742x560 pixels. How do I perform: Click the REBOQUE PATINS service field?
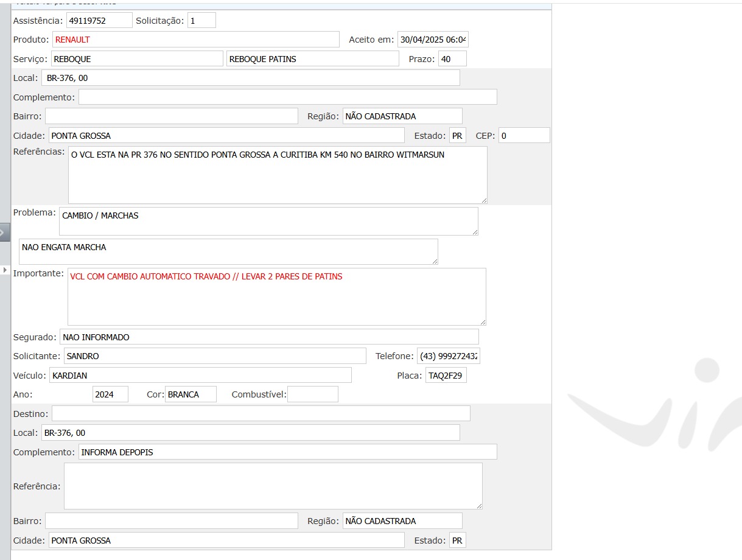click(312, 59)
